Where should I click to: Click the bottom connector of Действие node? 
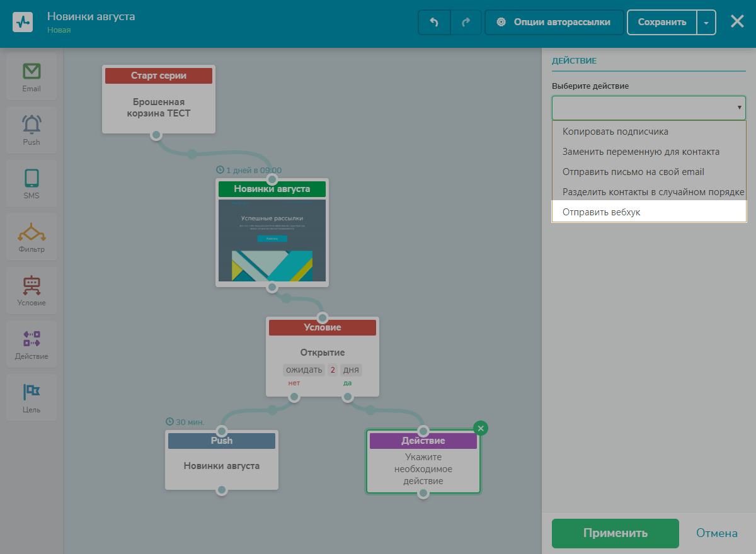click(x=423, y=493)
